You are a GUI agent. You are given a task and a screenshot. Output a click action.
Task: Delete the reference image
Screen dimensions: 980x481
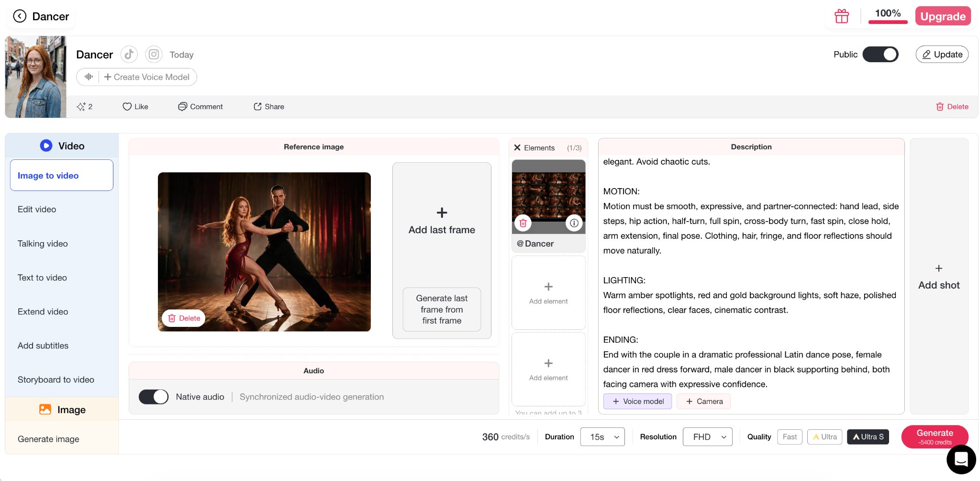pos(184,318)
